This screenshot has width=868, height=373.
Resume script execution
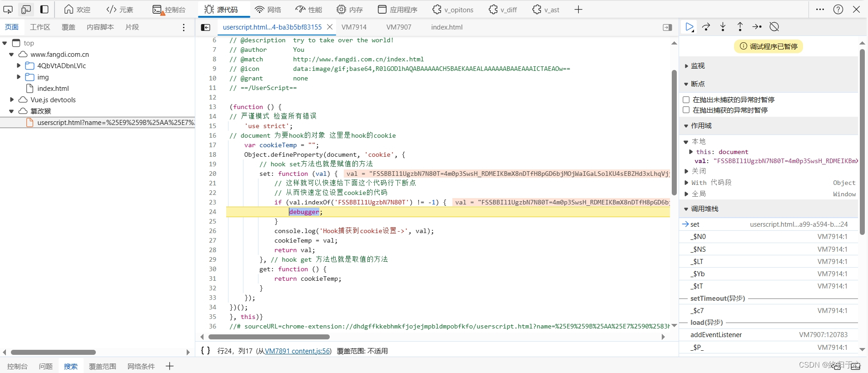click(689, 27)
